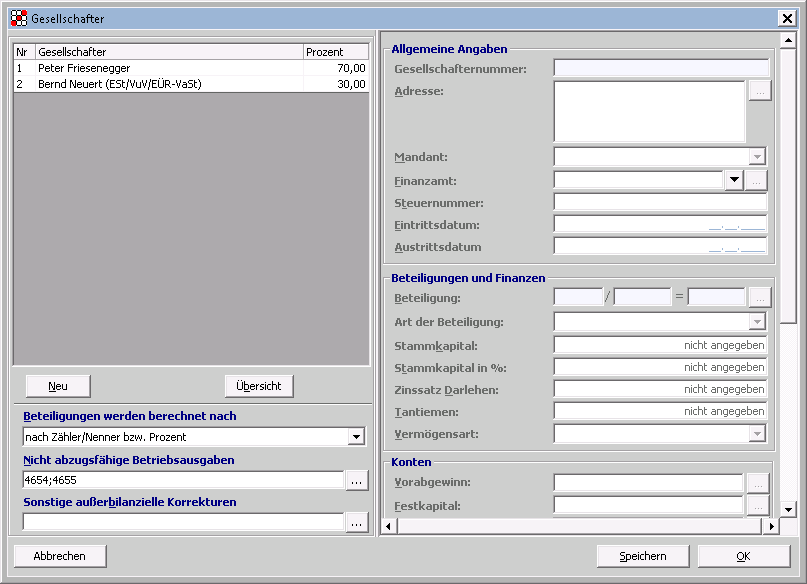Open the Art der Beteiligung dropdown
Screen dimensions: 807x584
tap(757, 322)
